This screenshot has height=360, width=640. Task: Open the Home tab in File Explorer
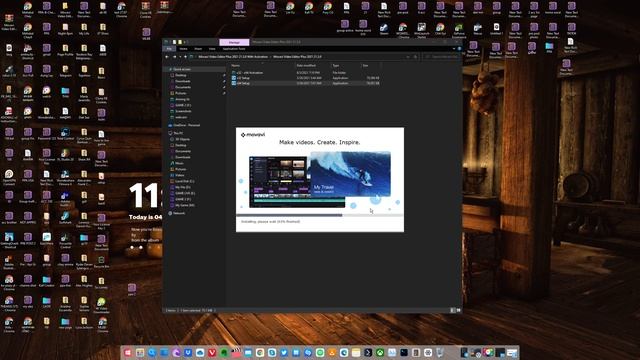183,49
